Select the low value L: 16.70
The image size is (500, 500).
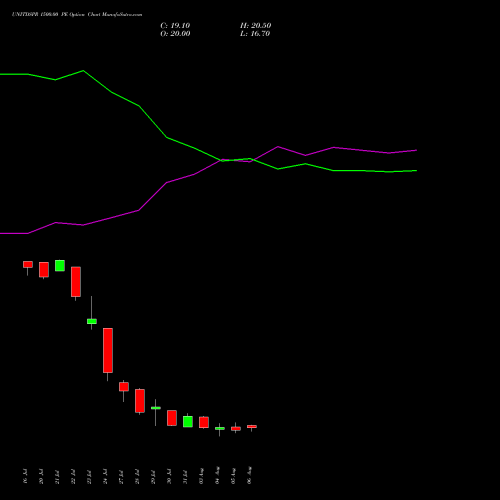255,34
